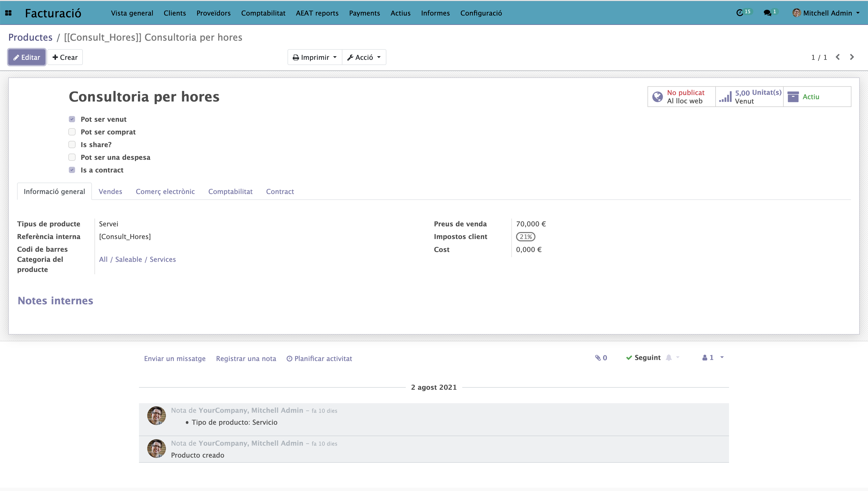Click the Crear button
This screenshot has height=491, width=868.
point(65,57)
